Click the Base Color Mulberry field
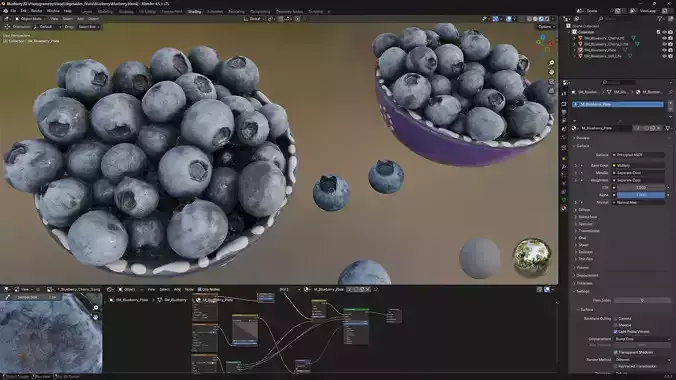 638,166
